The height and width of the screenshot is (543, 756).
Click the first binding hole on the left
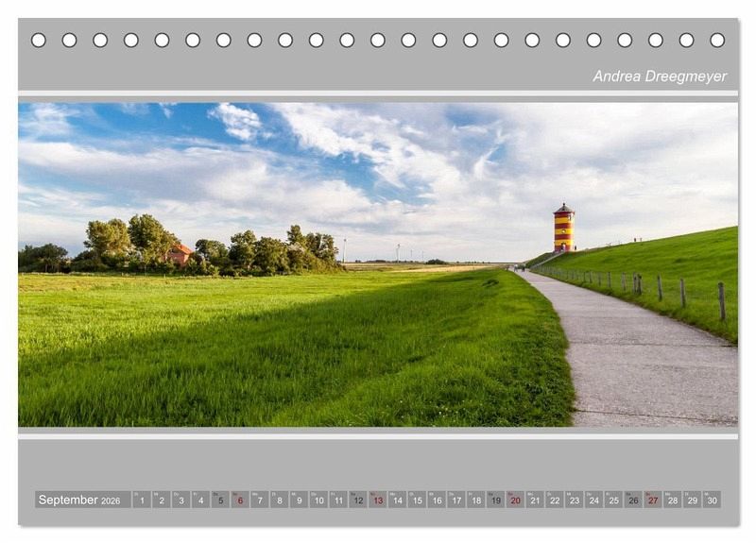(x=39, y=40)
